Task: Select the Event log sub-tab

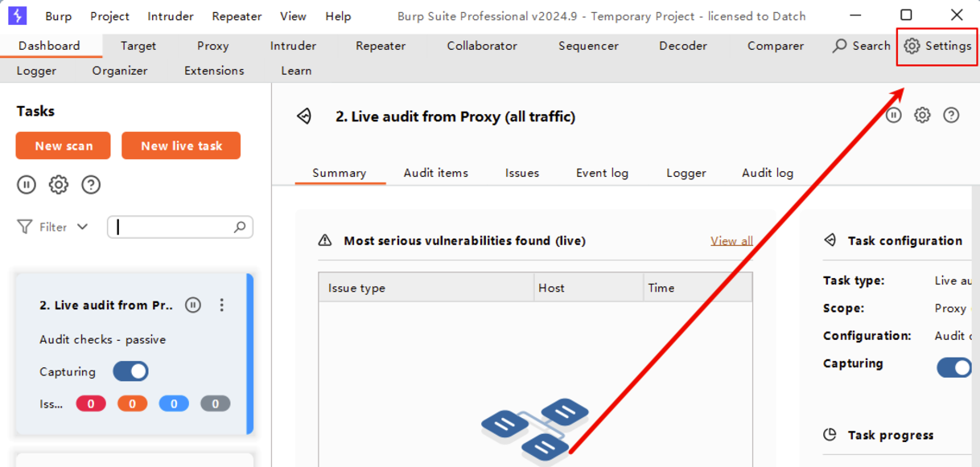Action: [x=602, y=173]
